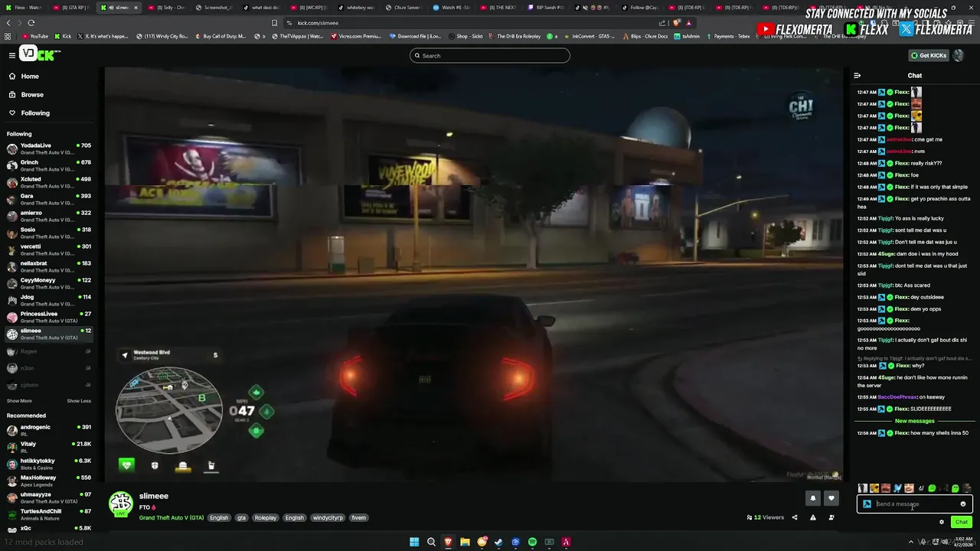This screenshot has width=980, height=551.
Task: Open androgenic recommended channel
Action: click(49, 429)
